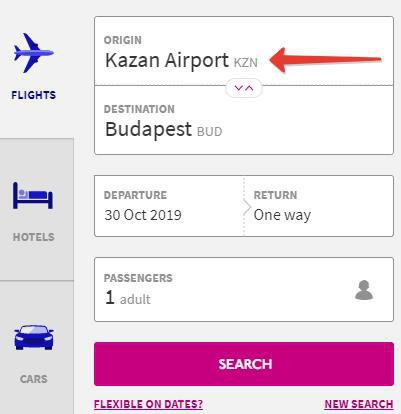
Task: Edit the Kazan Airport origin field
Action: pos(244,51)
